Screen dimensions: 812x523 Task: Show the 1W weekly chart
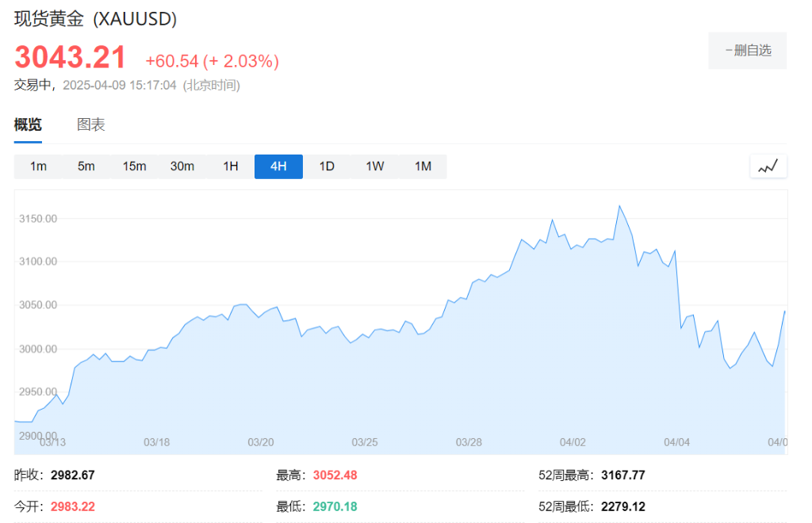375,166
